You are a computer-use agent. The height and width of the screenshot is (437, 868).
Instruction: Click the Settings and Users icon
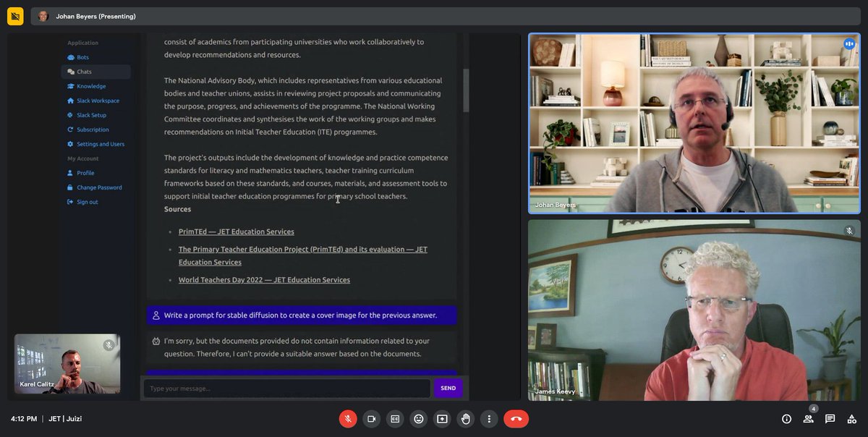(70, 144)
